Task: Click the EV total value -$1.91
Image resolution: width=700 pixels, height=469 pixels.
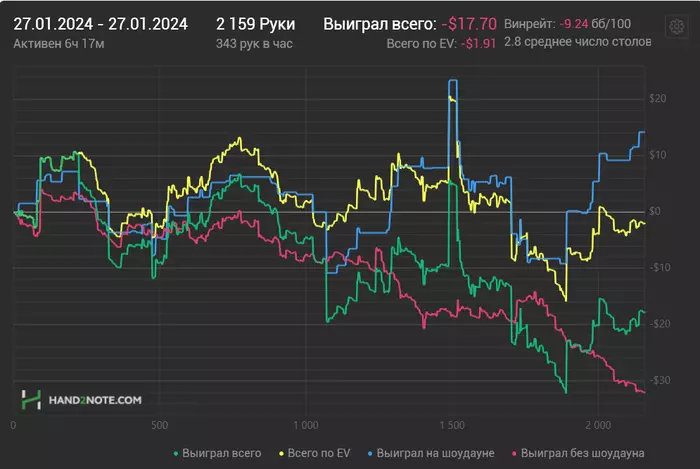Action: (478, 44)
